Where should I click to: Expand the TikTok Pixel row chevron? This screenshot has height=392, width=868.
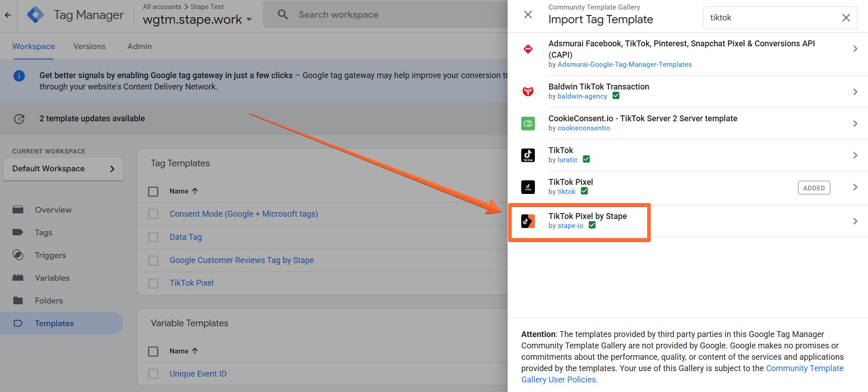click(855, 187)
